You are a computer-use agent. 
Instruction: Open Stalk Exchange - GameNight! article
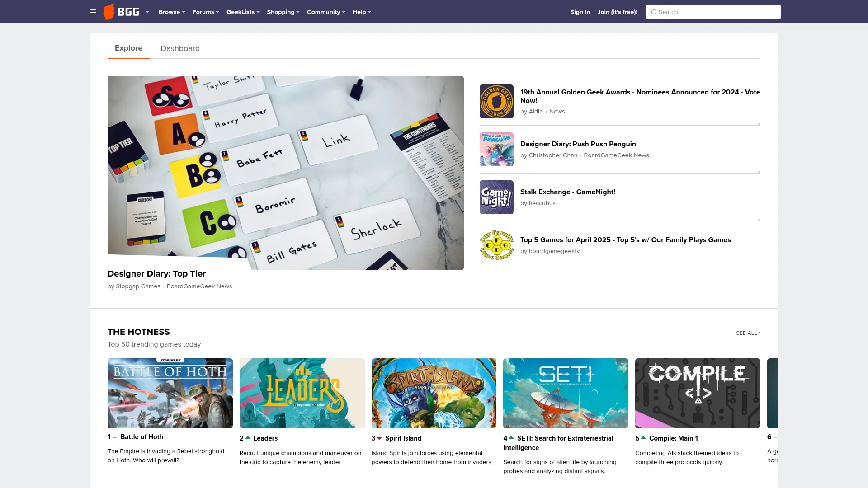click(568, 192)
